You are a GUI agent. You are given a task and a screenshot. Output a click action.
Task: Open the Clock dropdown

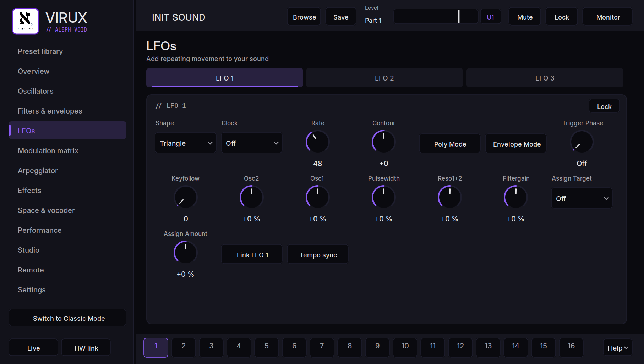252,143
